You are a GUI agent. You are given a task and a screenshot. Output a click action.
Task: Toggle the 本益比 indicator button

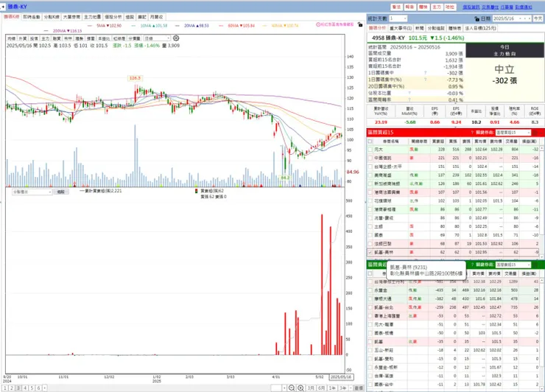coord(102,38)
